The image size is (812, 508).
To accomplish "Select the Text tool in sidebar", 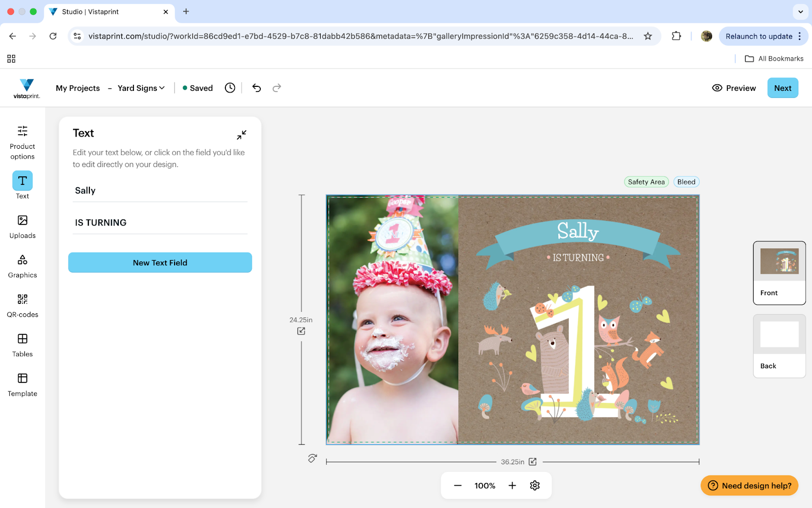I will [22, 185].
